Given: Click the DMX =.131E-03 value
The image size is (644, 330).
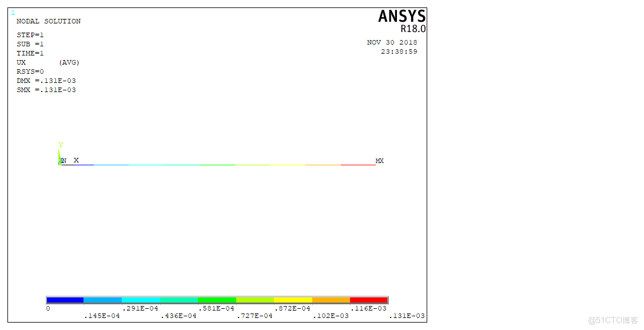Looking at the screenshot, I should [x=46, y=81].
